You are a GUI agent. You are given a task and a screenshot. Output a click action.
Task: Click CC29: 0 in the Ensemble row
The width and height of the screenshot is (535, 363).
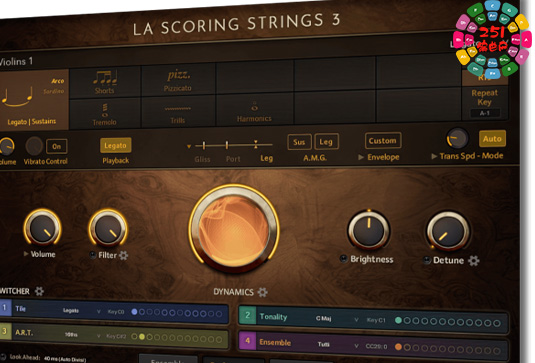tap(376, 346)
